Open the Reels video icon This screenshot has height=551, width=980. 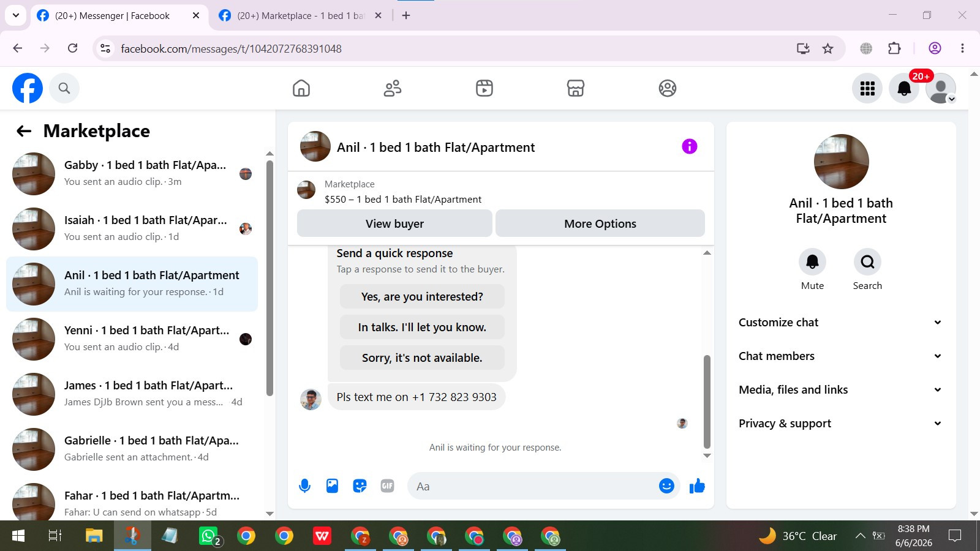pyautogui.click(x=484, y=88)
